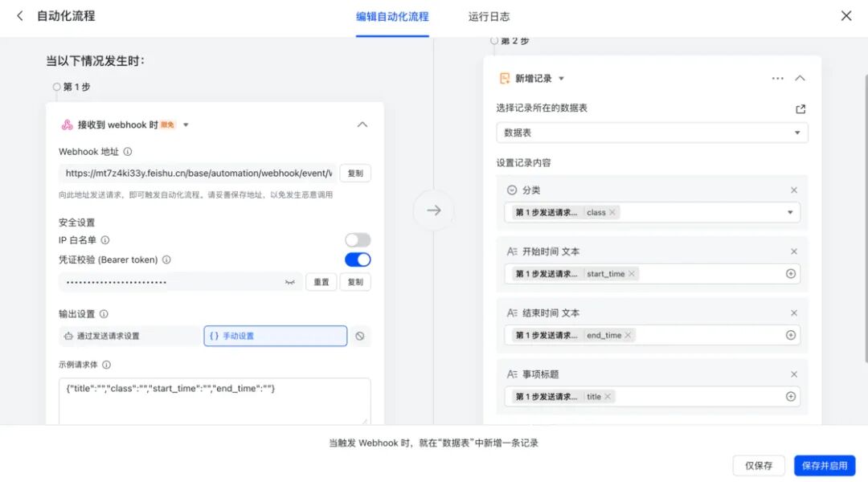
Task: Collapse the 新增记录 card
Action: pyautogui.click(x=800, y=79)
